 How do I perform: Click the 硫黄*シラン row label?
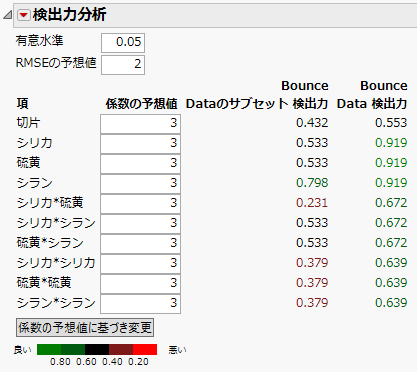[50, 243]
